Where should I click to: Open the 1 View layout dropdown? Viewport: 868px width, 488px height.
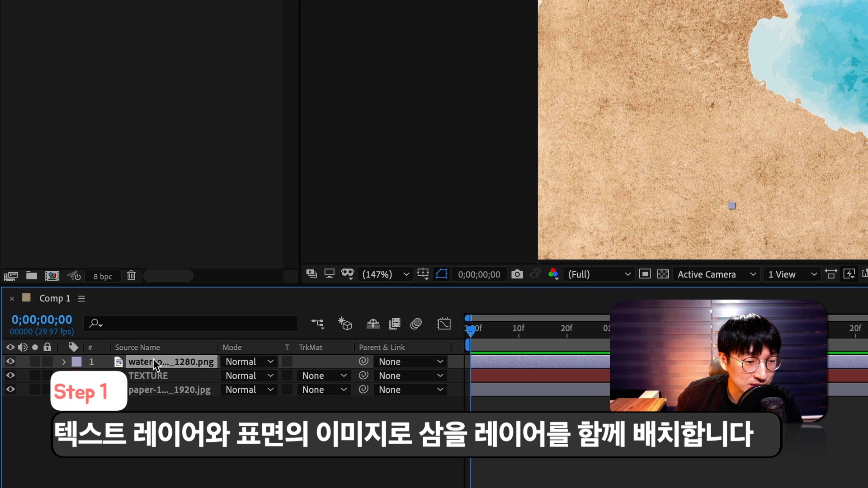pos(793,274)
